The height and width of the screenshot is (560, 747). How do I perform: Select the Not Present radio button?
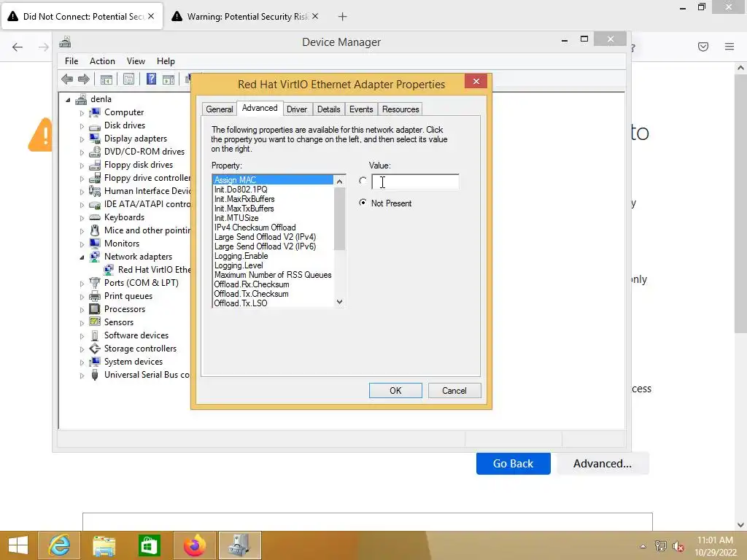point(363,203)
